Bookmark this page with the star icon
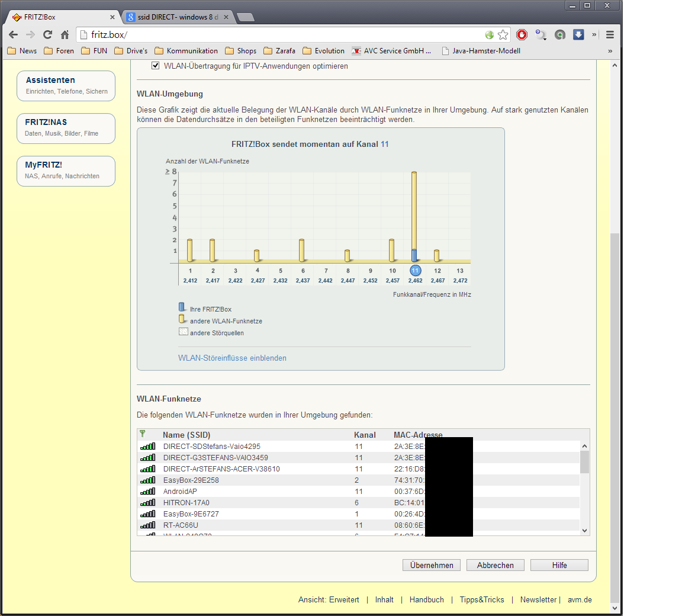Viewport: 682px width, 616px height. pos(503,35)
